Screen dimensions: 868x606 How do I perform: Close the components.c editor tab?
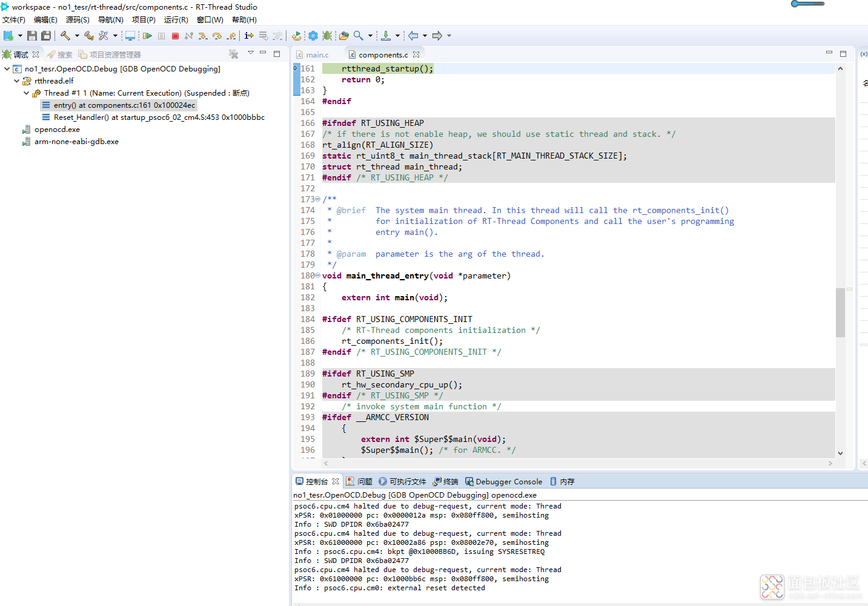[x=416, y=54]
